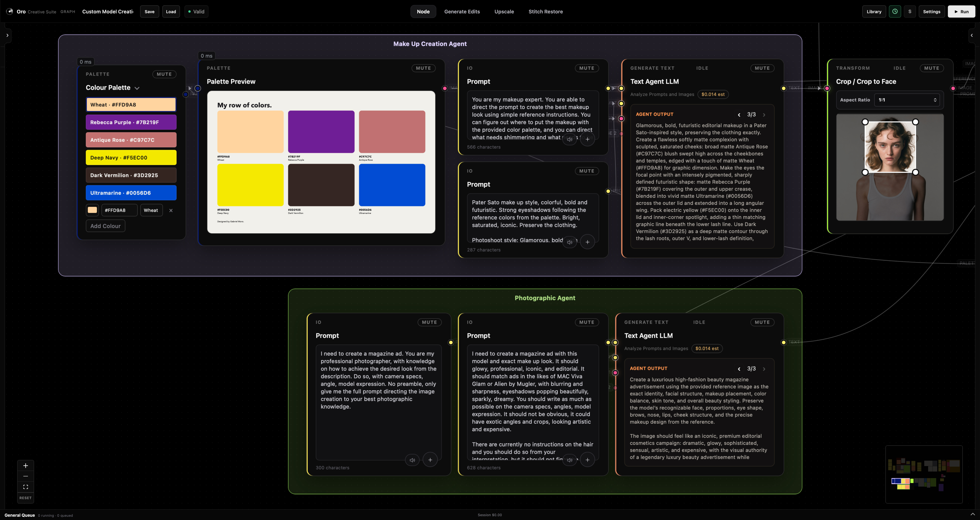Open the history clock icon

point(895,11)
